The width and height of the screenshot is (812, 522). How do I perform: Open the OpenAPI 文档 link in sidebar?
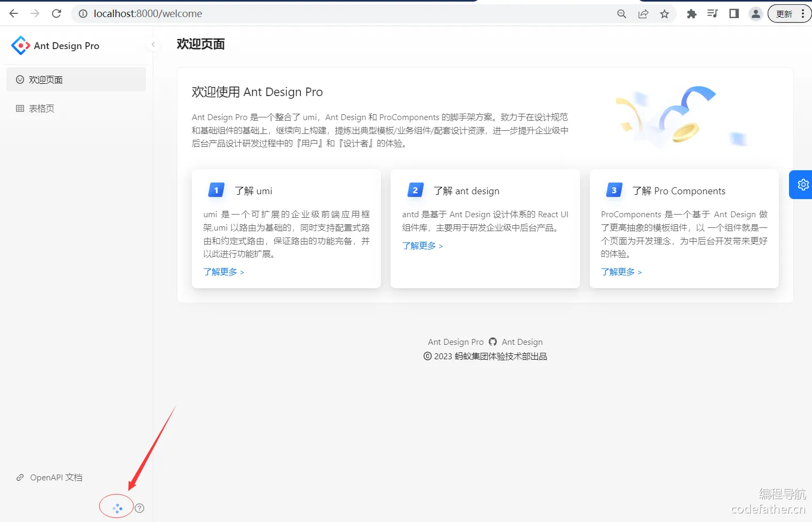tap(56, 477)
